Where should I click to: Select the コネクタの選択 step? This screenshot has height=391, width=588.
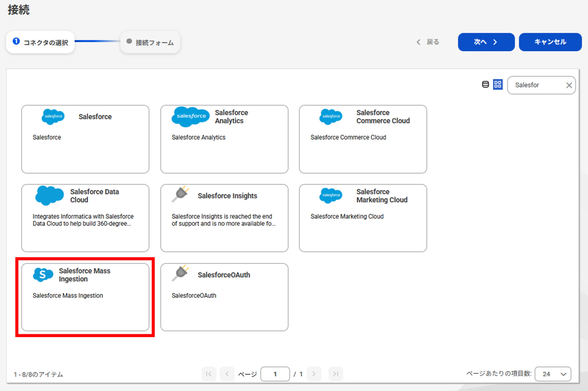pyautogui.click(x=40, y=42)
